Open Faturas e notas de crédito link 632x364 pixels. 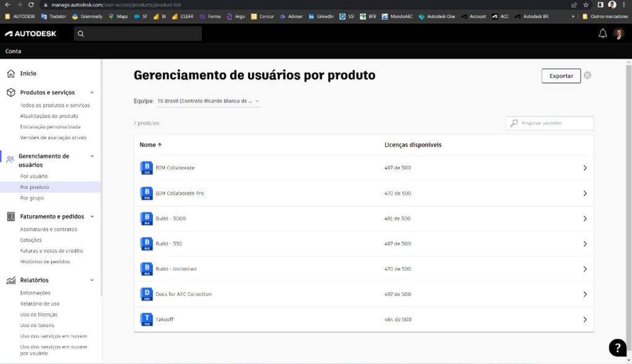[x=51, y=250]
